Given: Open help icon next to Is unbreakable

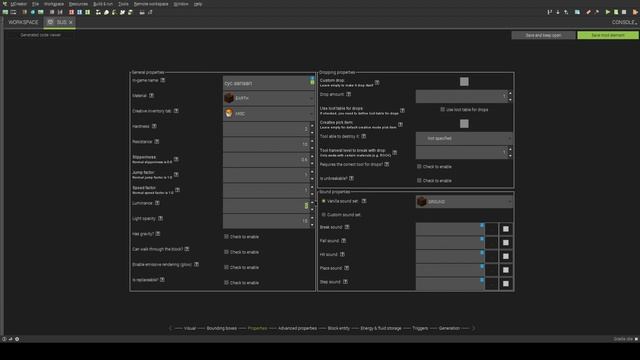Looking at the screenshot, I should pos(351,178).
